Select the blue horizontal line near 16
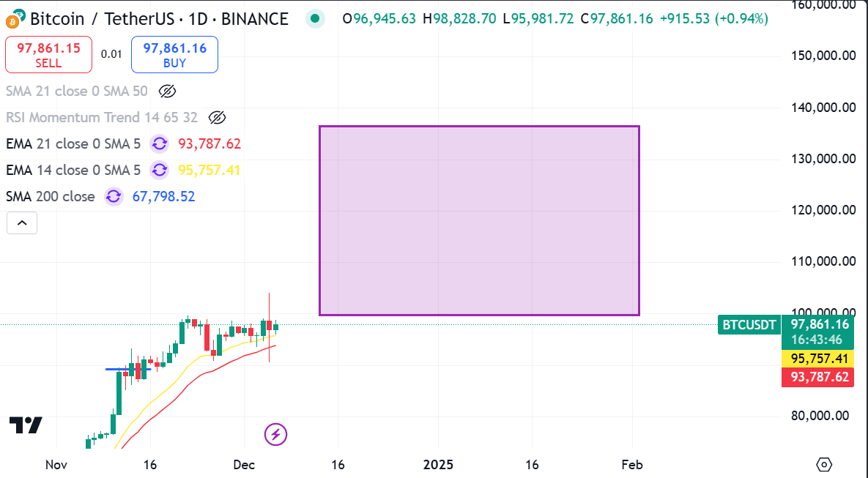868x478 pixels. (128, 369)
